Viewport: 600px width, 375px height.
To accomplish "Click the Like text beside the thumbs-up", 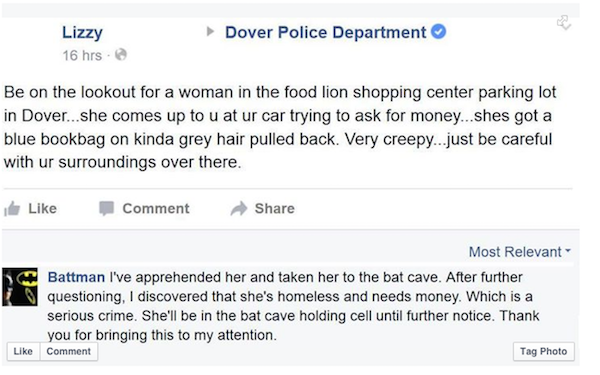I will point(42,209).
